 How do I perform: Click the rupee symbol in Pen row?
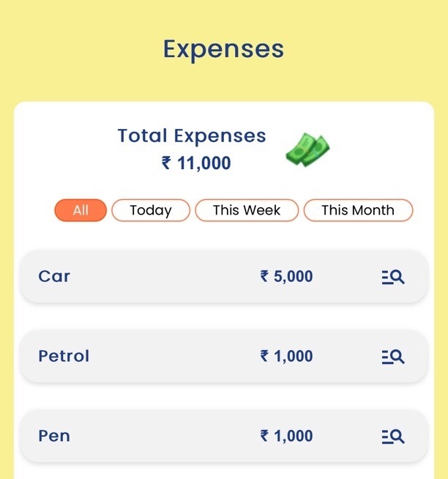(x=264, y=436)
